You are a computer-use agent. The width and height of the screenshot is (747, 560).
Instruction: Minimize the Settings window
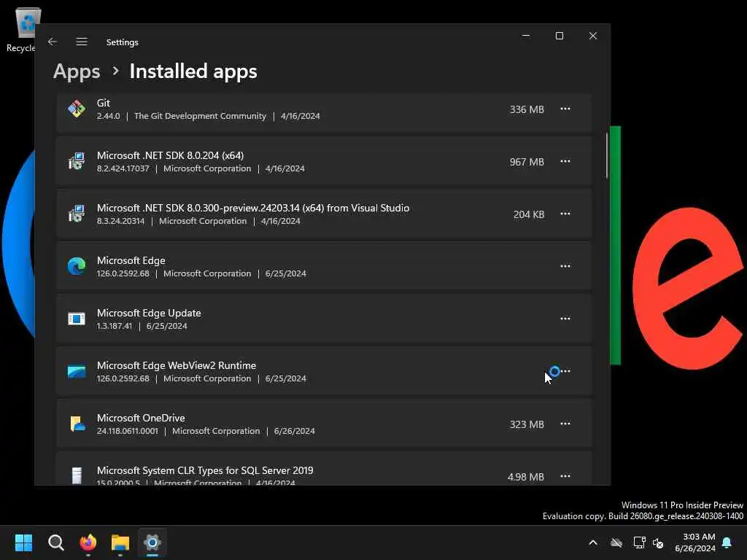(x=526, y=36)
